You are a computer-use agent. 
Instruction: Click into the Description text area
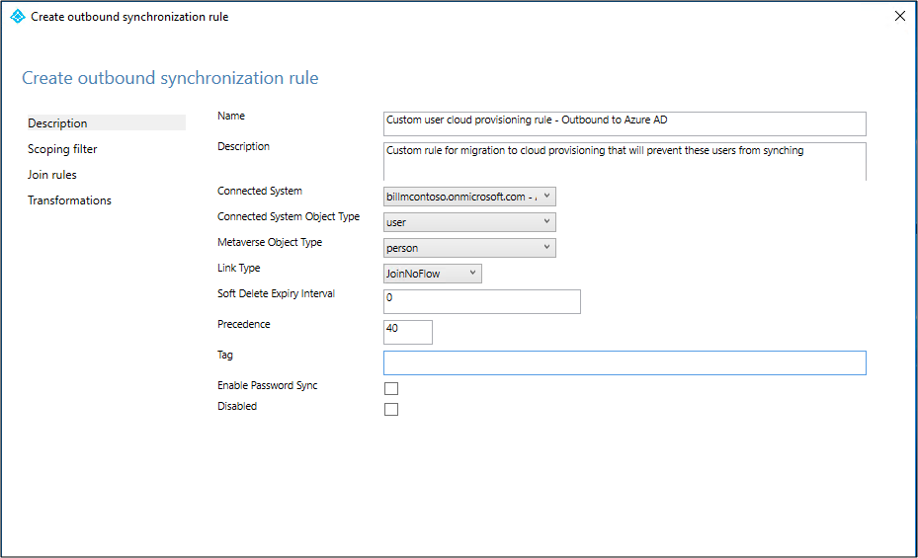[625, 161]
